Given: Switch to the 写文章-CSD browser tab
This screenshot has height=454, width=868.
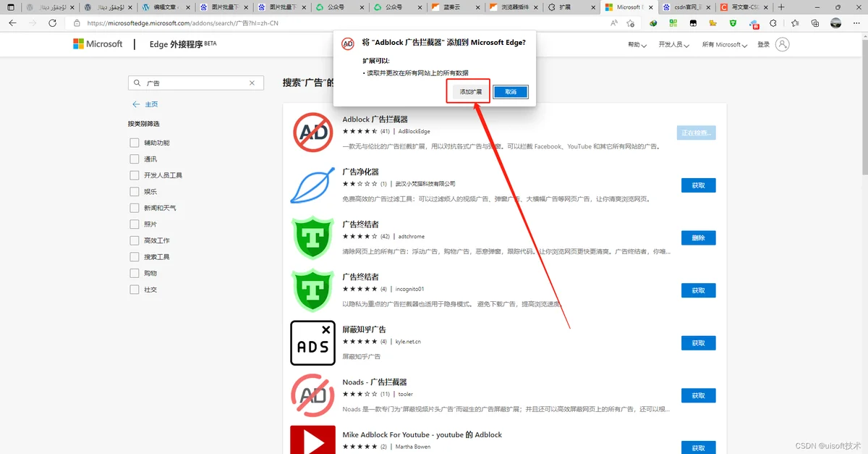Looking at the screenshot, I should point(743,7).
